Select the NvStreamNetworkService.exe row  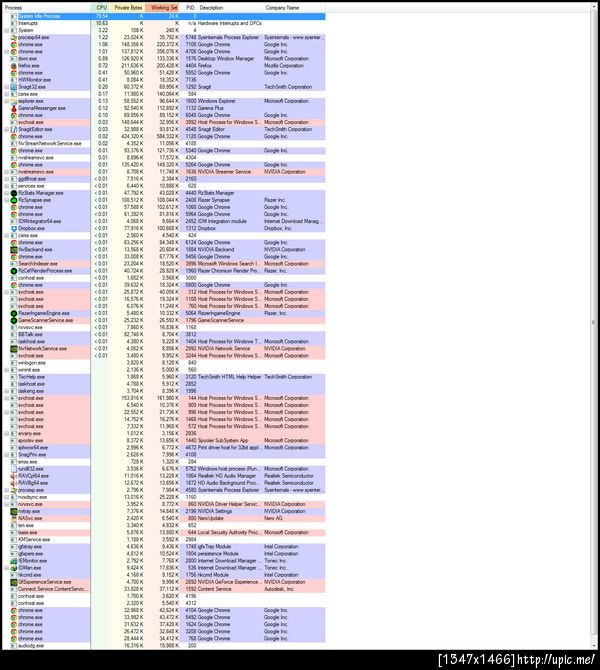click(x=164, y=144)
